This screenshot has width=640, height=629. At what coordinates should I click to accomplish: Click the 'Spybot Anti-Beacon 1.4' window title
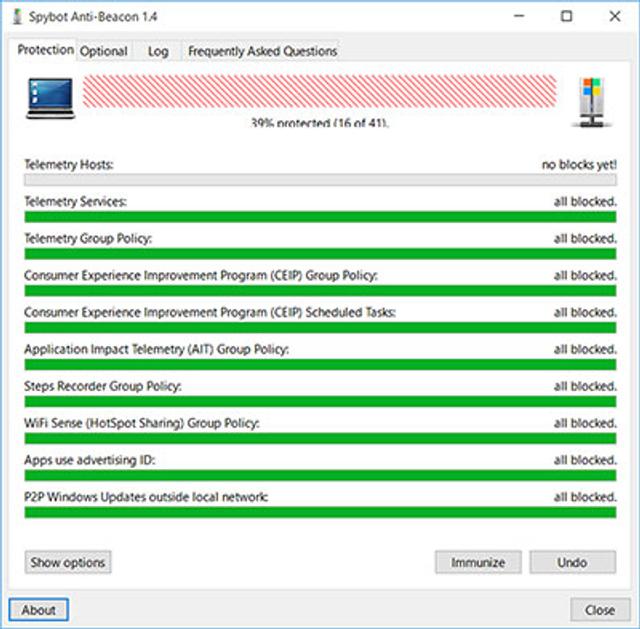[93, 17]
